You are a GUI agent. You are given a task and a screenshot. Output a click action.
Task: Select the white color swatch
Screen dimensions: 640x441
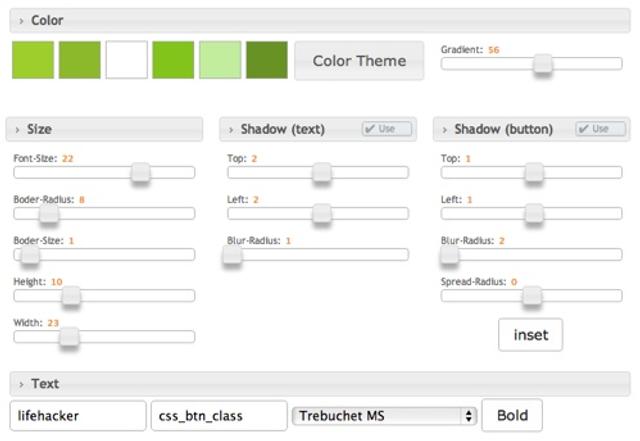click(127, 60)
